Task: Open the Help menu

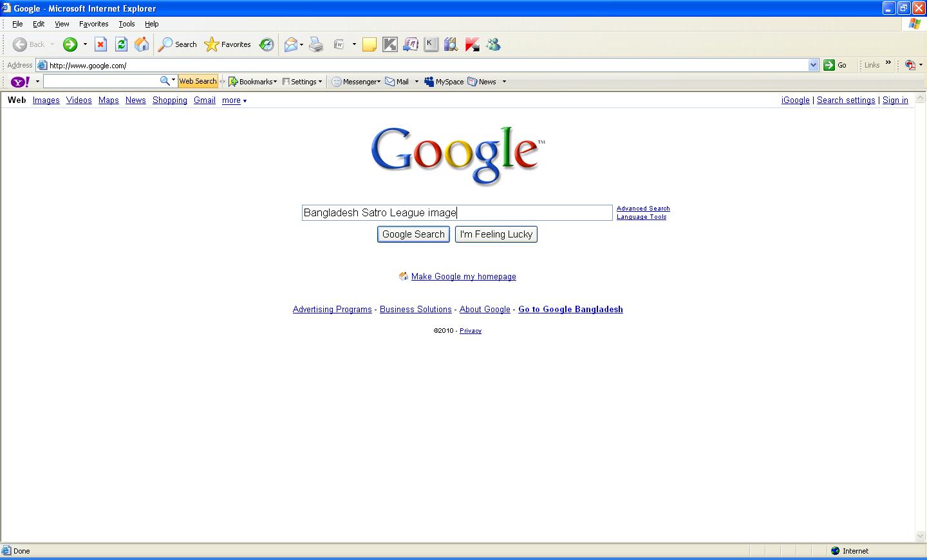Action: click(x=151, y=24)
